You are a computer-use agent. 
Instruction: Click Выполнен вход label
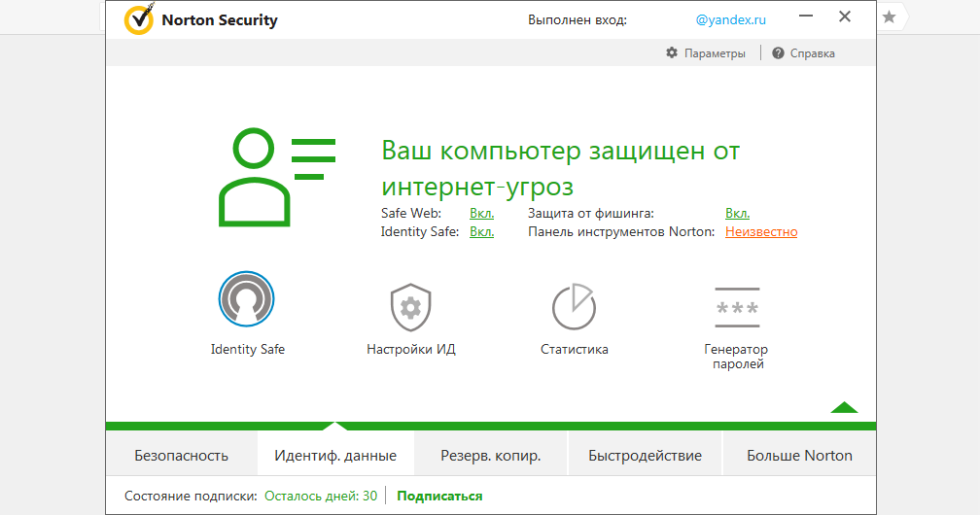tap(577, 20)
